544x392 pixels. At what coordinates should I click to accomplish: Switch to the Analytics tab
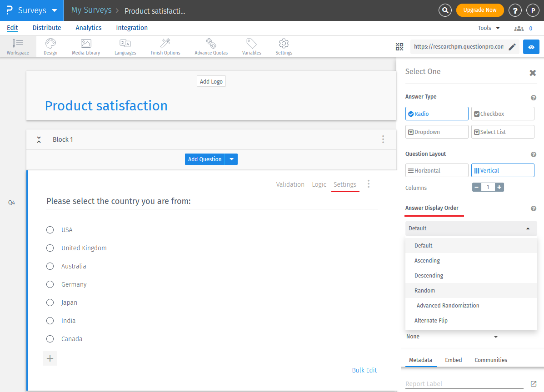tap(89, 28)
